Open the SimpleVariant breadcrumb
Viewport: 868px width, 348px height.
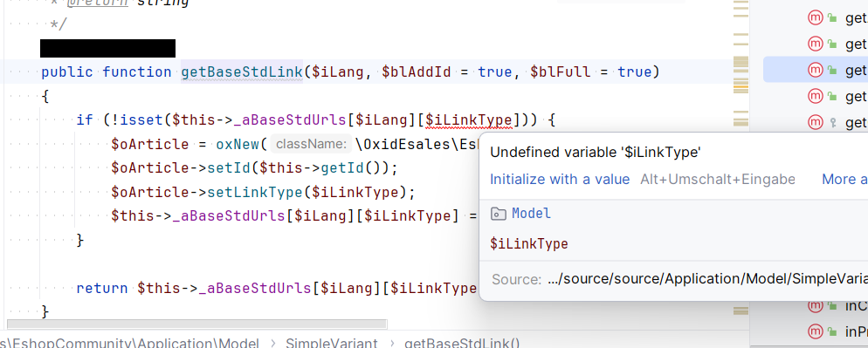331,344
